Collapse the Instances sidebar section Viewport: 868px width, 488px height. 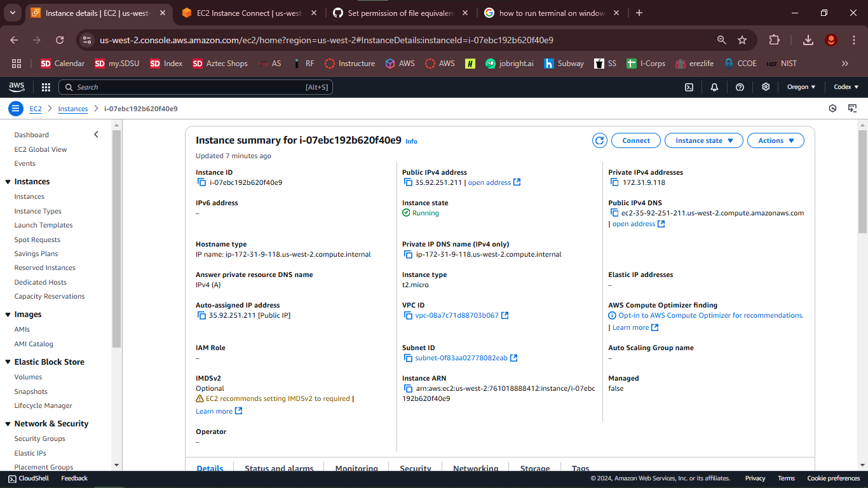pos(8,182)
